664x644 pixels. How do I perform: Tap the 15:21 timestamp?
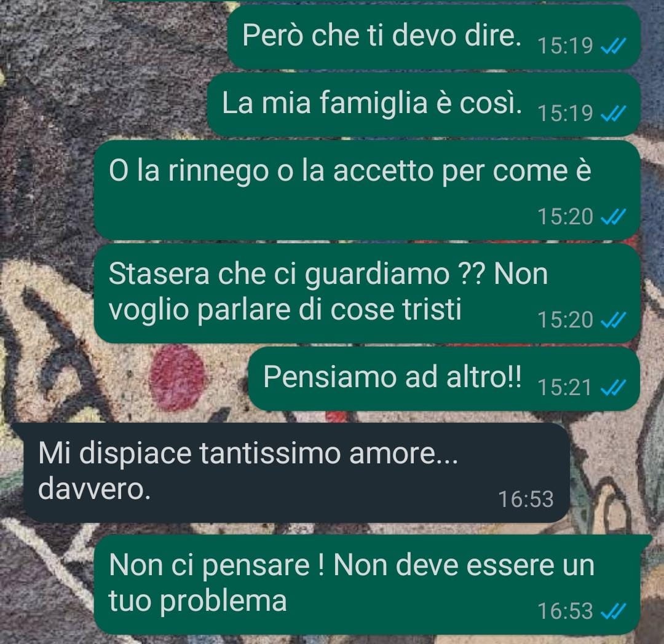pos(564,387)
